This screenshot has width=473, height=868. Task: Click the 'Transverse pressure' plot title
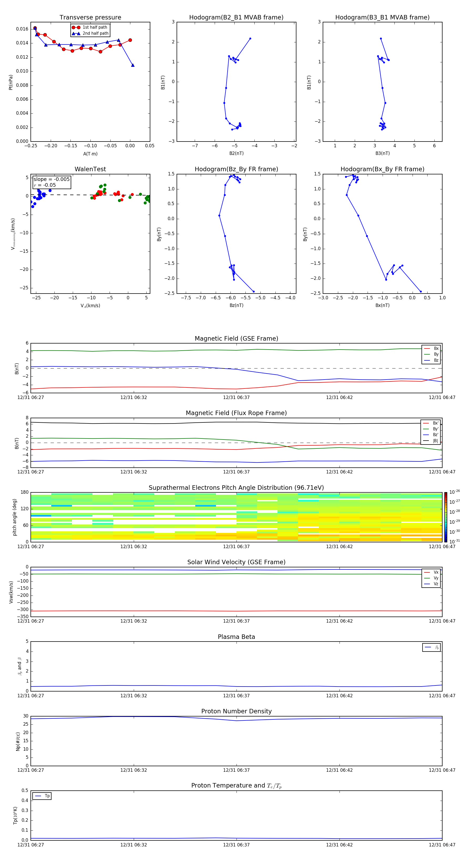[x=90, y=17]
